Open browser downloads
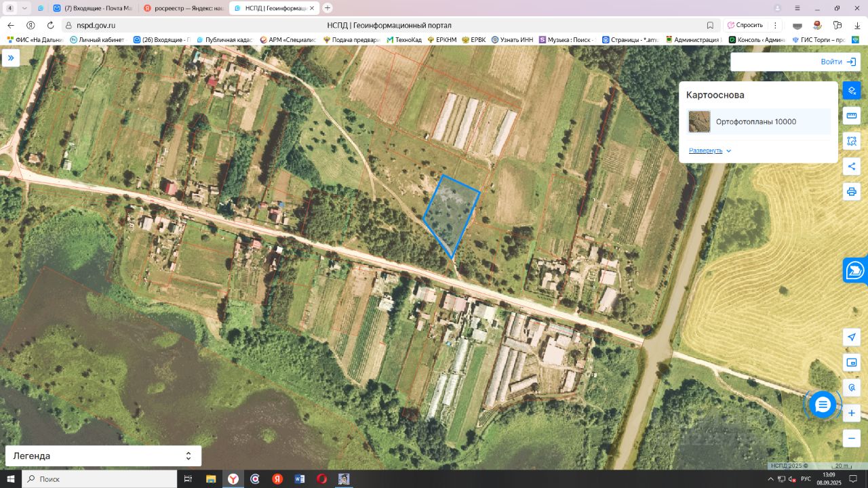Image resolution: width=868 pixels, height=488 pixels. tap(858, 25)
